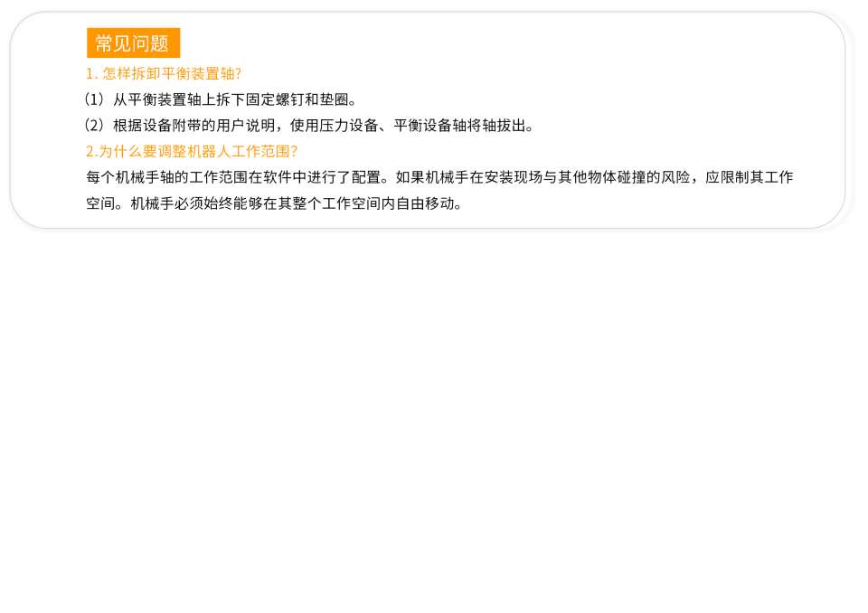Click 每个机械手轴 at the paragraph start
The width and height of the screenshot is (868, 613).
pyautogui.click(x=130, y=177)
